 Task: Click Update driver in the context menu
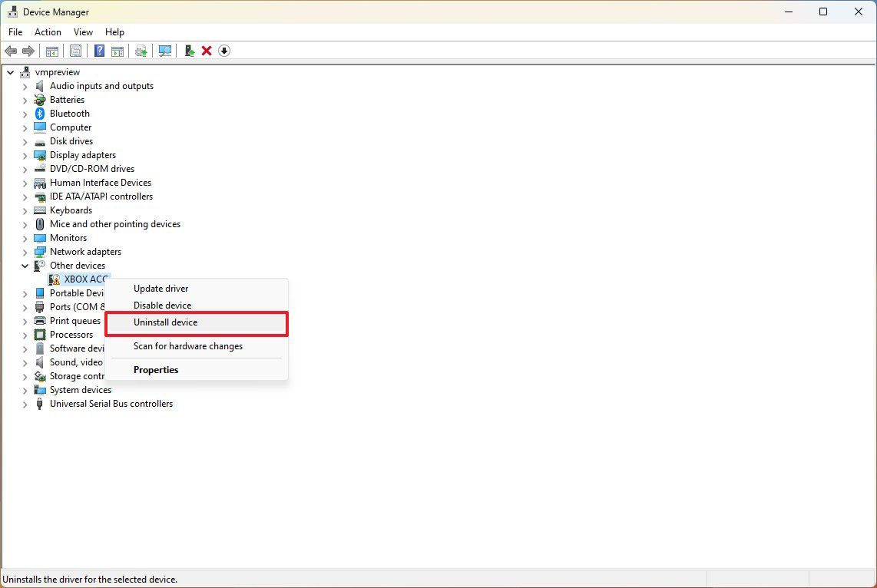click(x=161, y=288)
